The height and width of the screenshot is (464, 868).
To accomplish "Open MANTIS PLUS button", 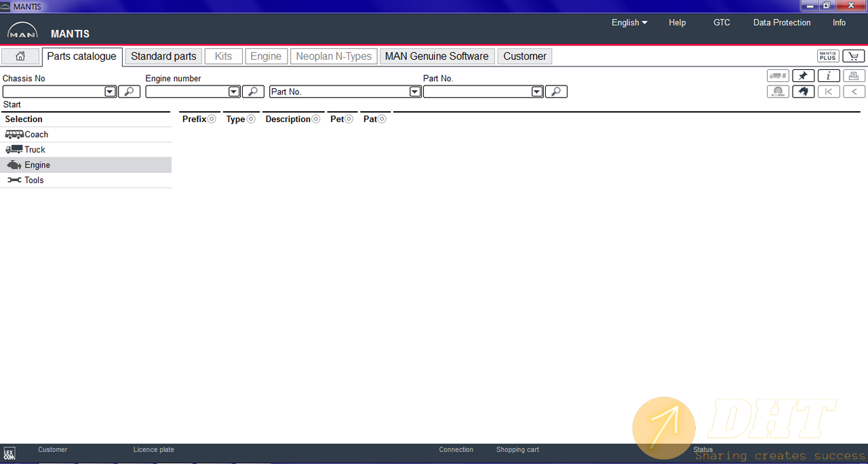I will click(x=828, y=56).
